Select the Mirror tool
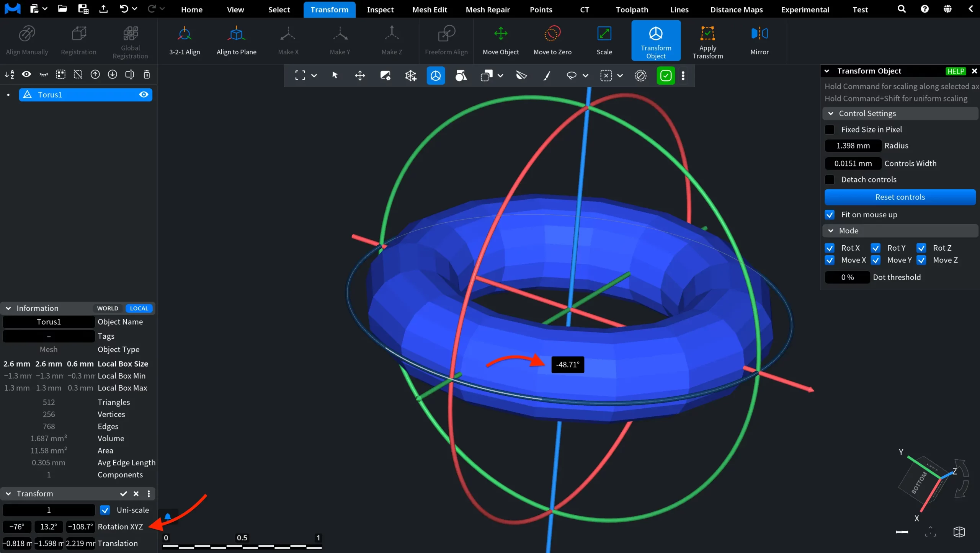 tap(759, 41)
